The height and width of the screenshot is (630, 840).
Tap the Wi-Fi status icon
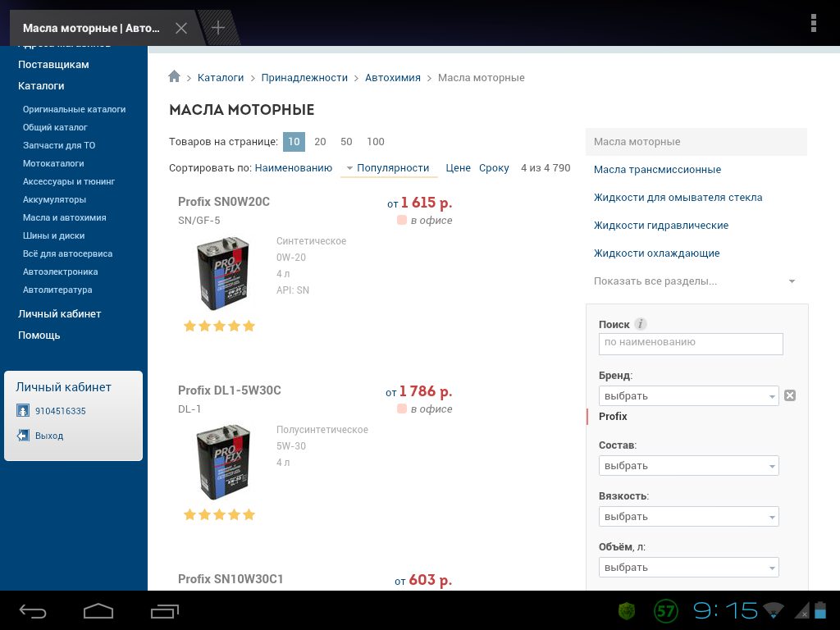pos(773,610)
